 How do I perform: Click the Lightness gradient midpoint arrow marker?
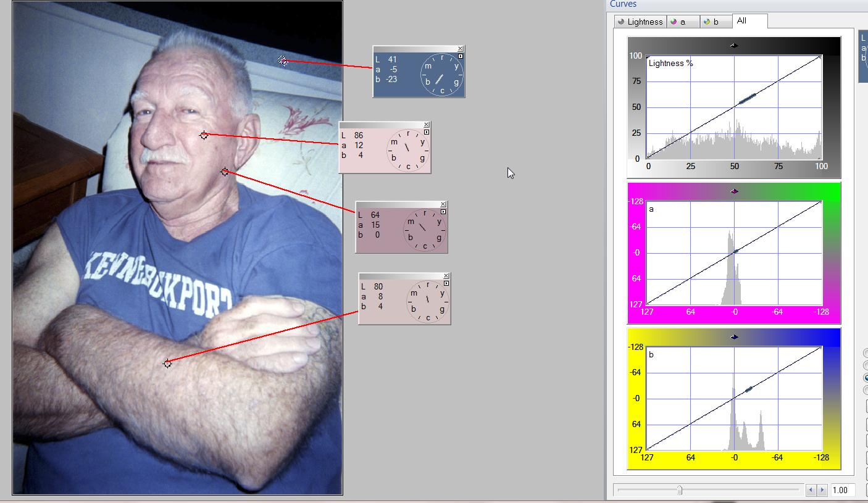734,46
